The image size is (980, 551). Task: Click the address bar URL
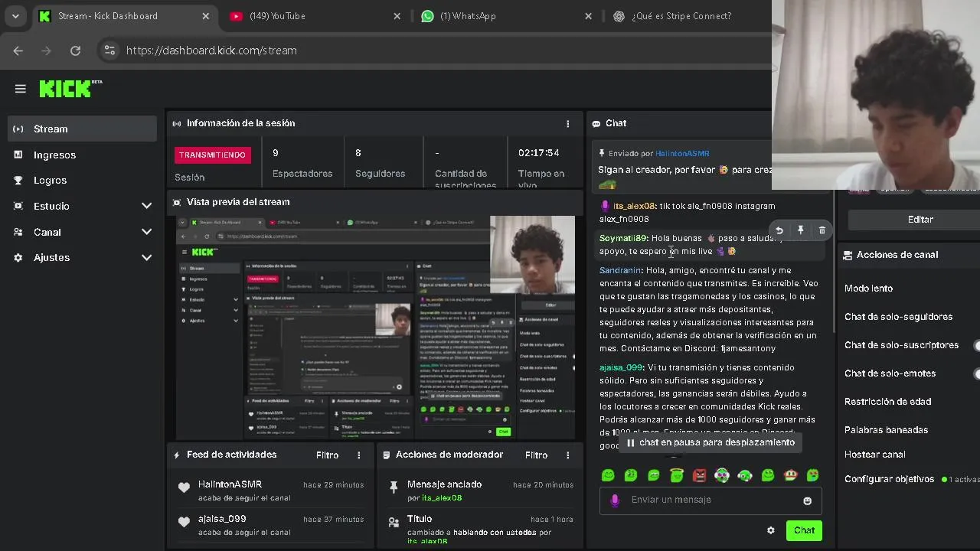coord(211,51)
